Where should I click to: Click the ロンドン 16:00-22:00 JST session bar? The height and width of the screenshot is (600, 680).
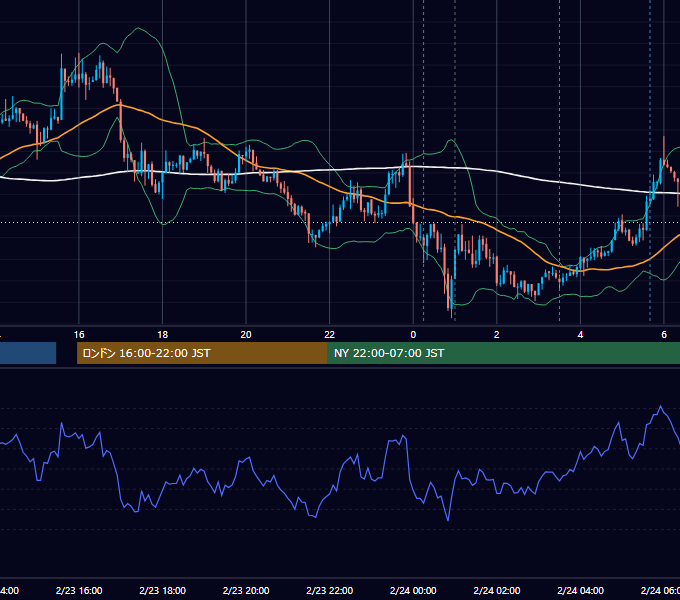click(202, 353)
